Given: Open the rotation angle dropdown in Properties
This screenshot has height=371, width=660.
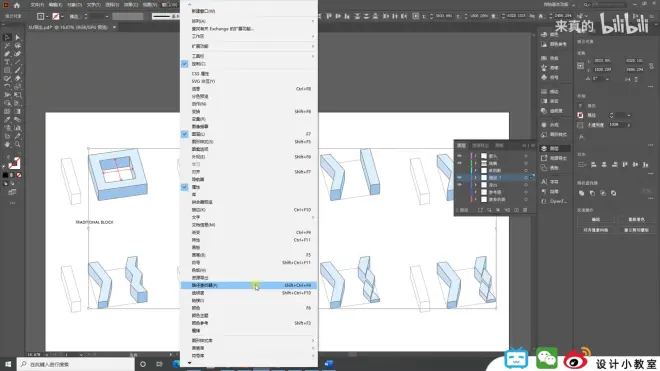Looking at the screenshot, I should coord(607,79).
